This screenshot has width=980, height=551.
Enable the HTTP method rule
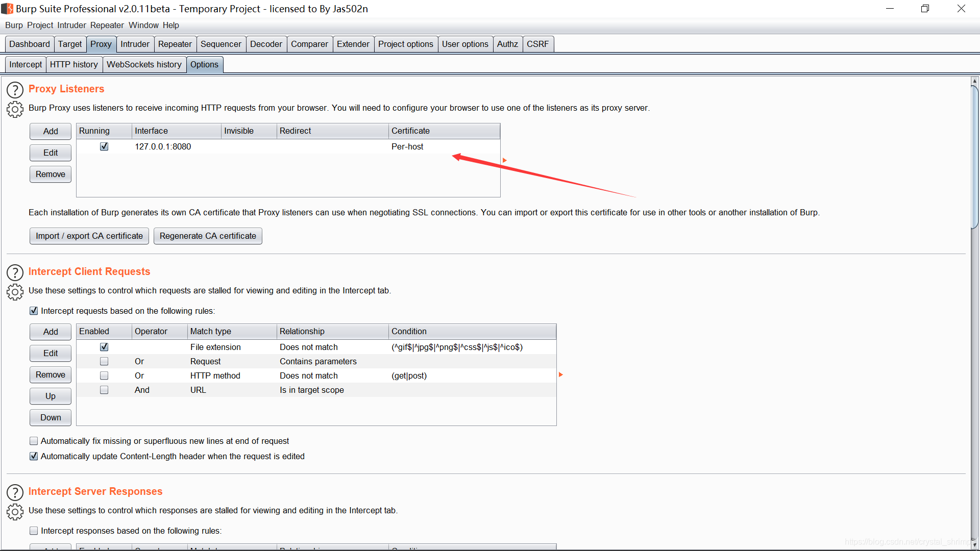(104, 375)
